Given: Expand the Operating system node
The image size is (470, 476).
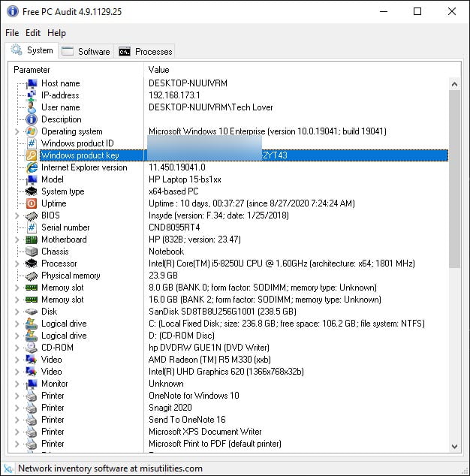Looking at the screenshot, I should click(17, 131).
